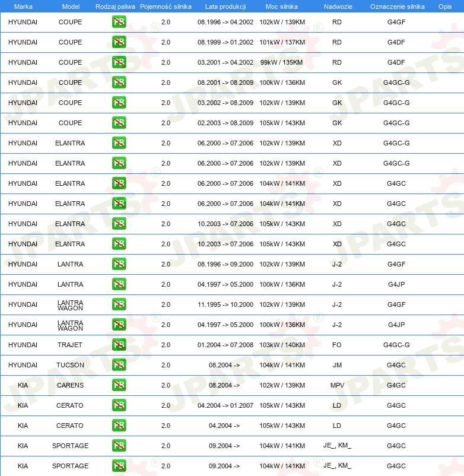This screenshot has height=476, width=464.
Task: Click fuel icon in Lantra Wagon G4JP row
Action: 119,325
